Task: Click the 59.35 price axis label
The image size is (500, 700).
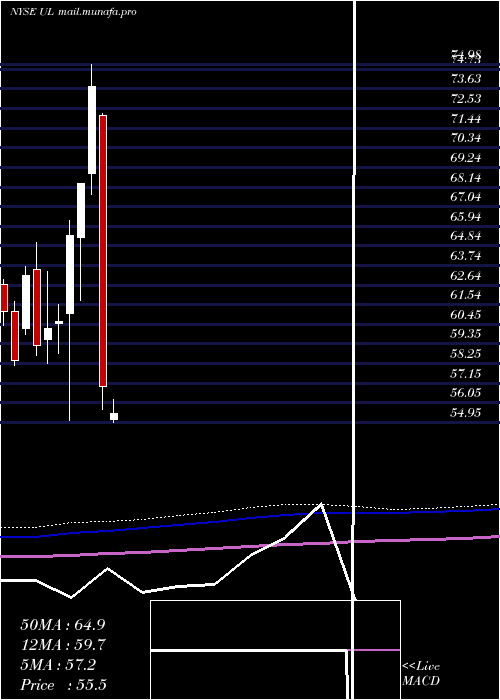Action: click(x=466, y=334)
